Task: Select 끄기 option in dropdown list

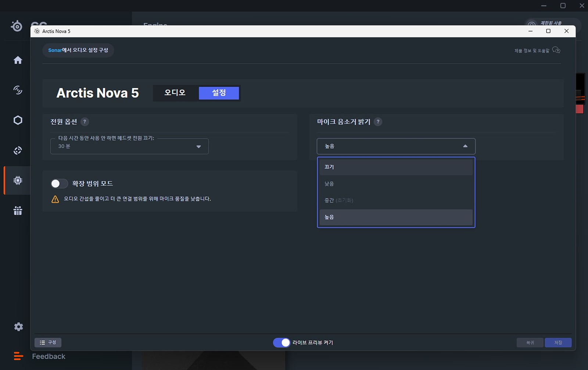Action: [396, 167]
